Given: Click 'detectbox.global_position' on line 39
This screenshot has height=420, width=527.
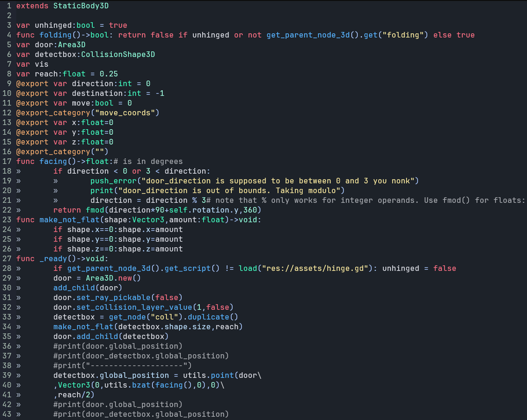Looking at the screenshot, I should 111,376.
